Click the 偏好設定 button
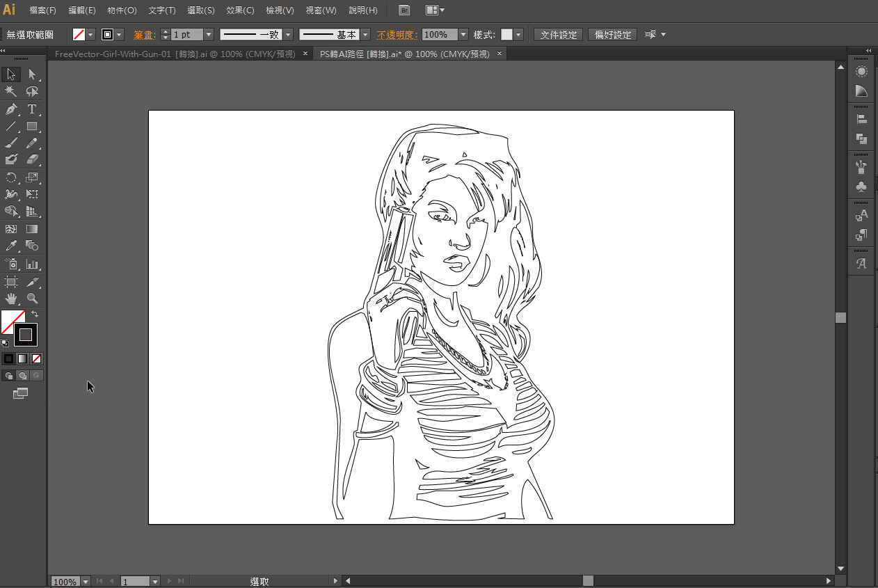The image size is (878, 588). [612, 34]
